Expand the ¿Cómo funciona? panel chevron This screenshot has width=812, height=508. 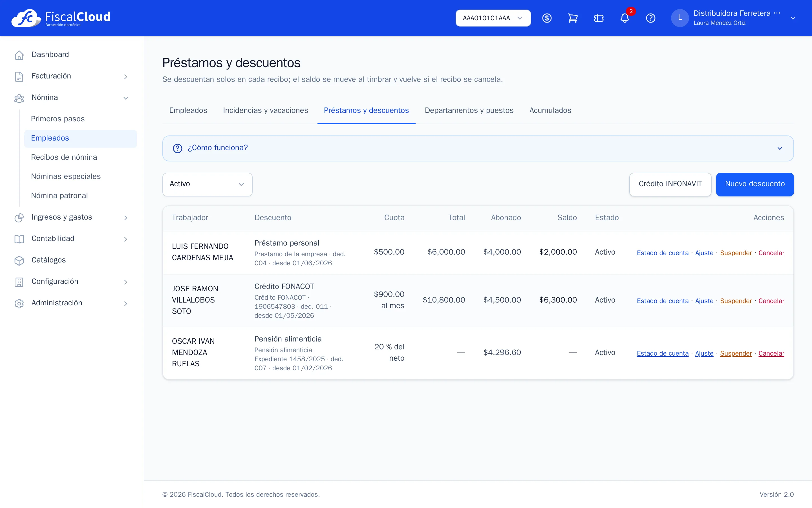780,148
